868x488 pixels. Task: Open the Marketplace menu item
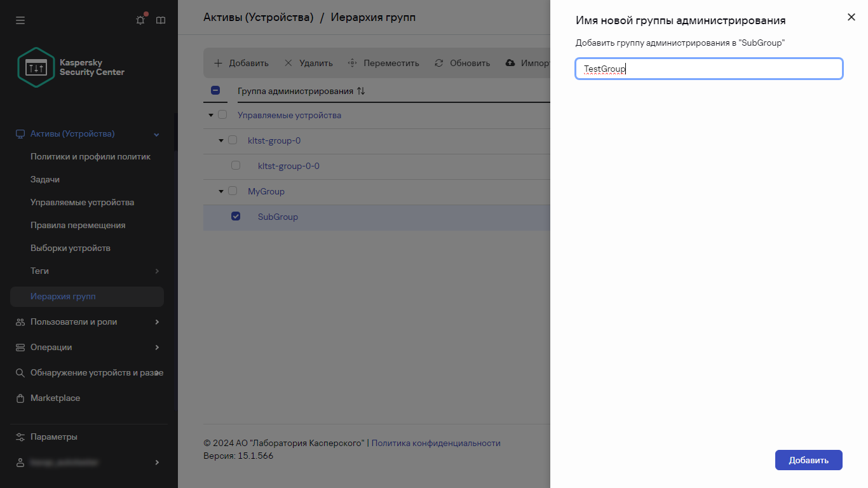(55, 398)
